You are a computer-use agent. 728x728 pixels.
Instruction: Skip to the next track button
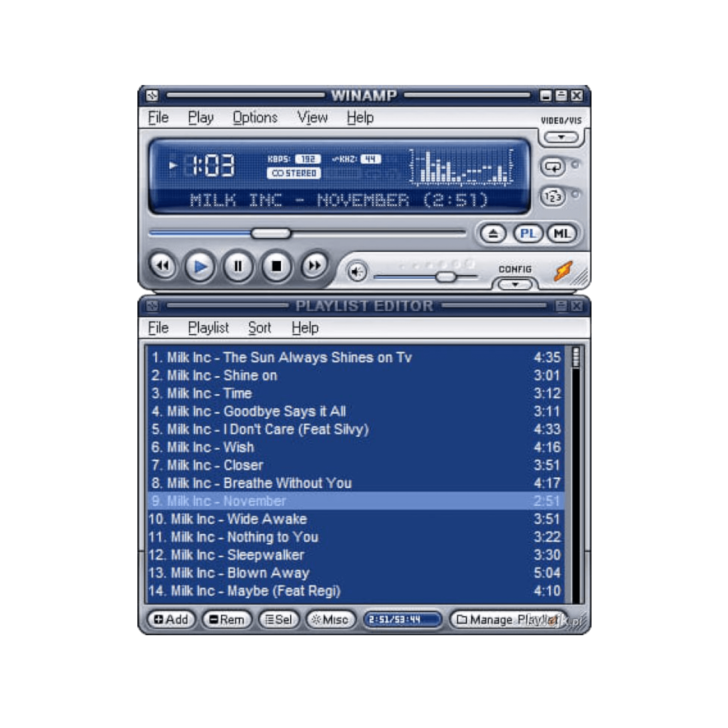[314, 265]
